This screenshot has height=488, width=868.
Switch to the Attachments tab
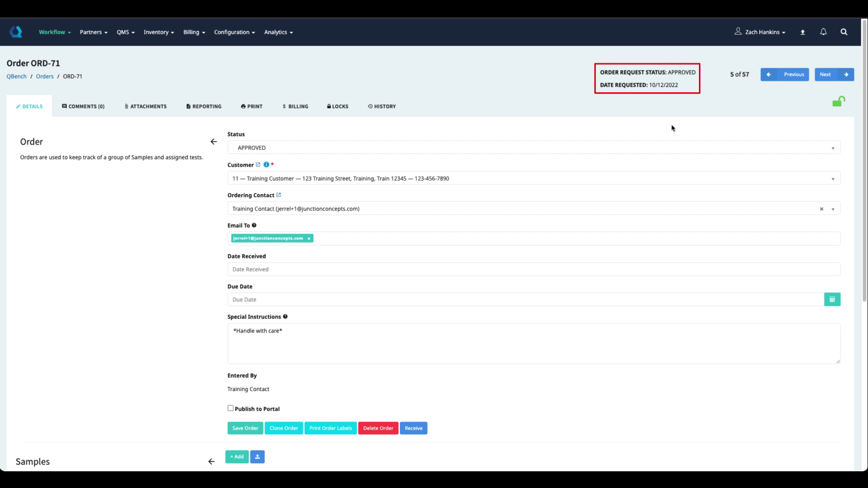[146, 106]
